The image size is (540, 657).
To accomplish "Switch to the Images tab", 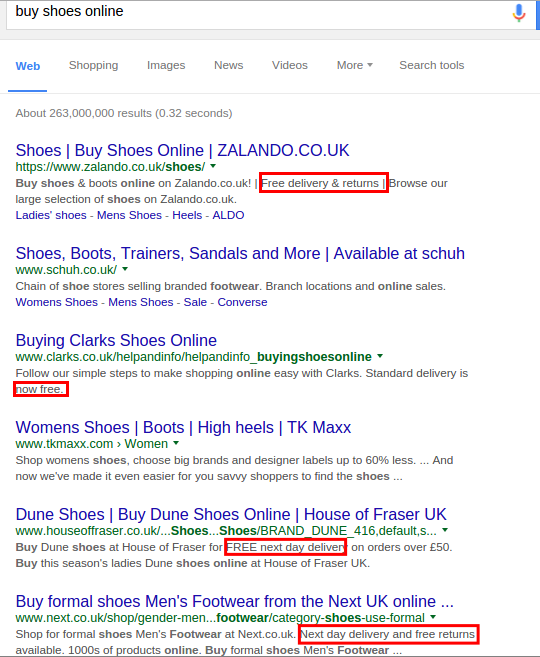I will click(x=166, y=65).
